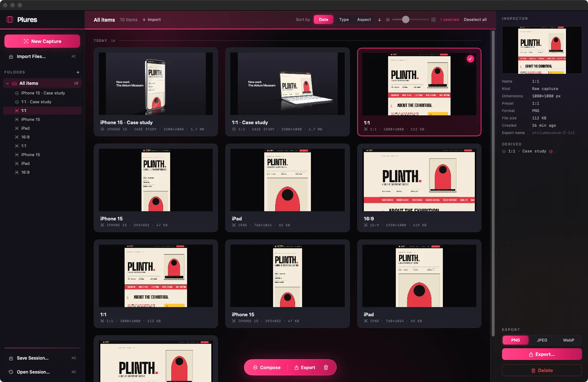This screenshot has width=588, height=382.
Task: Sort items by Type
Action: pos(344,20)
